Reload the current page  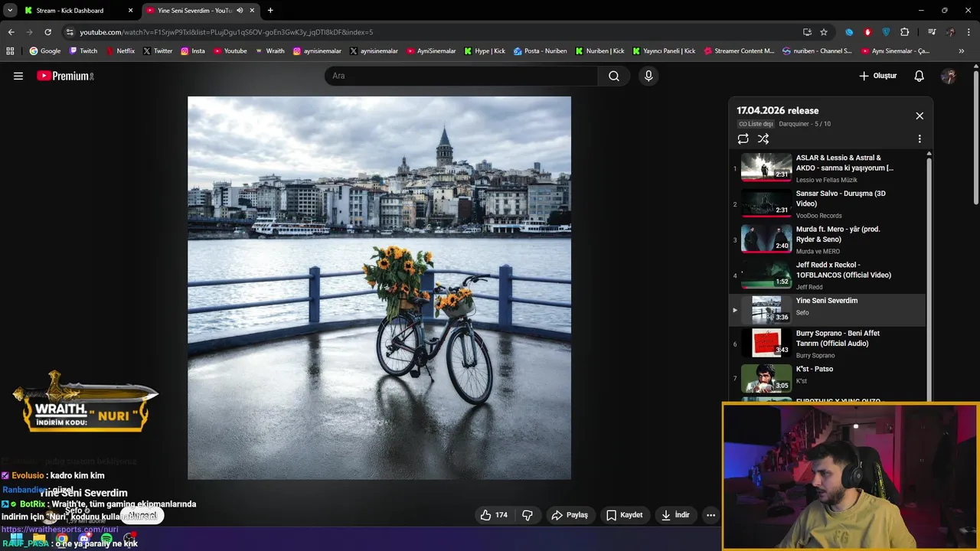[47, 32]
